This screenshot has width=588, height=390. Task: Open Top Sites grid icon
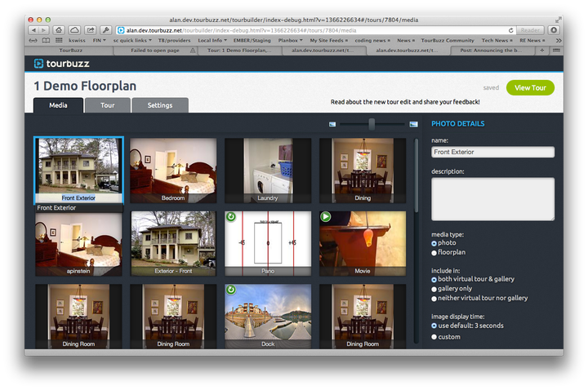click(59, 40)
